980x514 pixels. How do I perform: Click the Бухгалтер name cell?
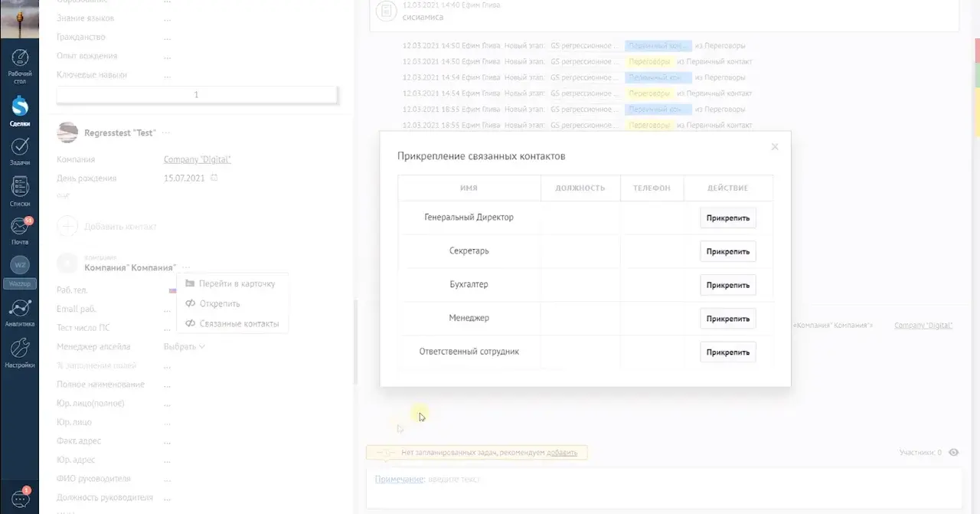tap(469, 285)
